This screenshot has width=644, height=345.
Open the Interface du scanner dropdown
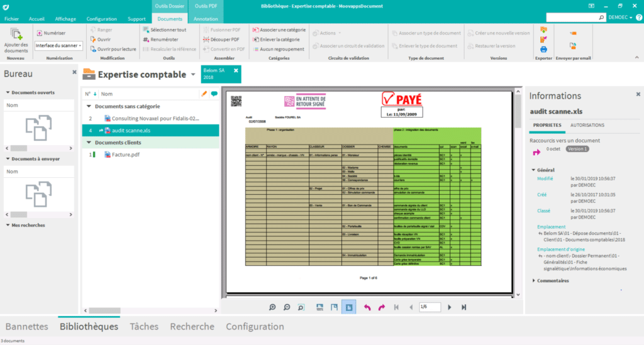(x=58, y=45)
